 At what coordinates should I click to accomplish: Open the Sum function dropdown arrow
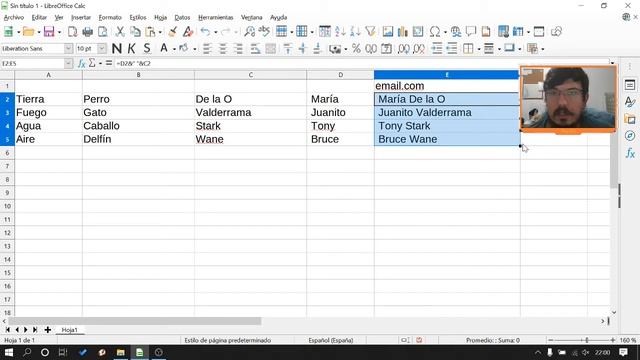coord(100,63)
